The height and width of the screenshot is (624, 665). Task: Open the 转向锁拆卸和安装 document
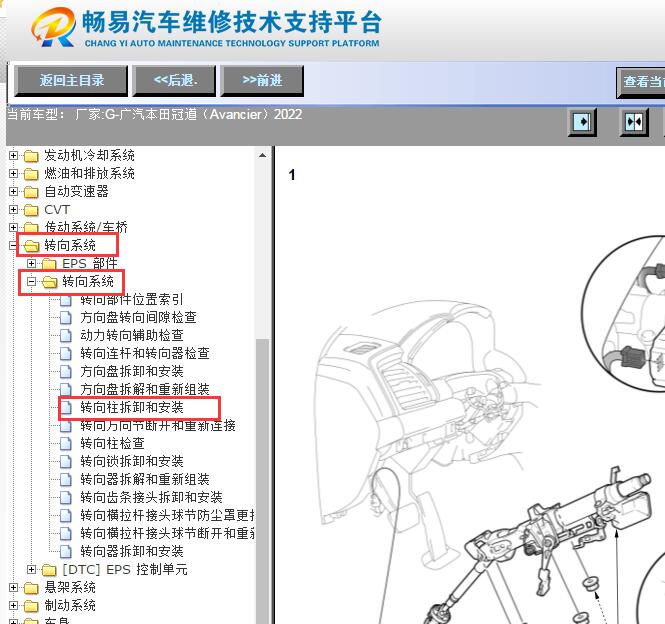click(131, 461)
